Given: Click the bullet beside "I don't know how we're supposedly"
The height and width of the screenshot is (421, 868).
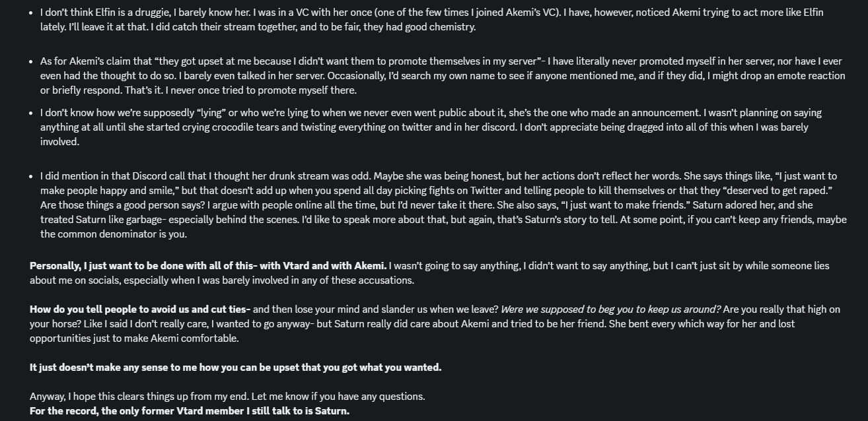Looking at the screenshot, I should [31, 113].
